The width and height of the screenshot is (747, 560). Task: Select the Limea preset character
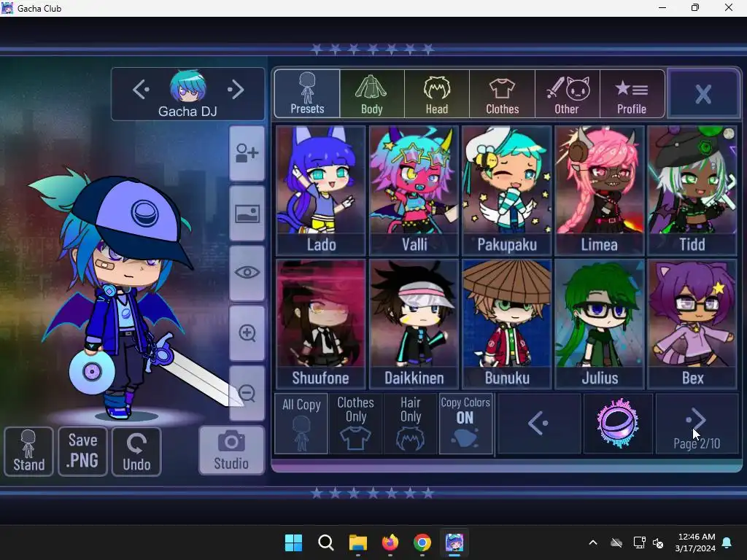tap(600, 190)
